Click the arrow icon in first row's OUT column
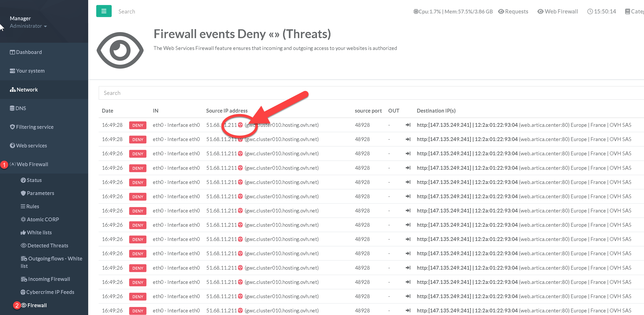 408,125
